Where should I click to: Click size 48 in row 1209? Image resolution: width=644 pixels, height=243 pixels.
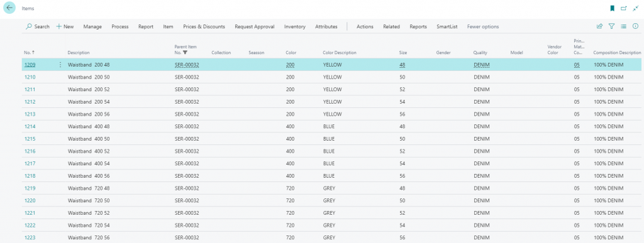click(402, 65)
